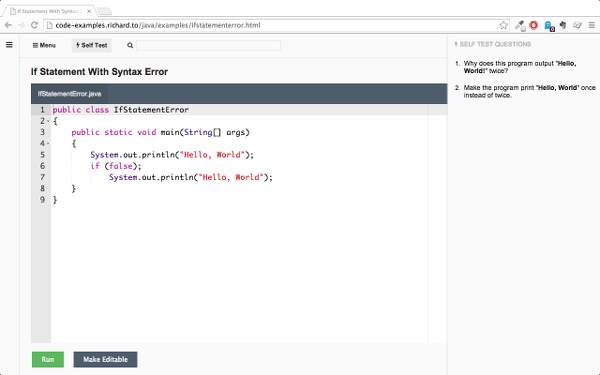This screenshot has height=375, width=600.
Task: Click line number 9 in the gutter
Action: tap(42, 200)
